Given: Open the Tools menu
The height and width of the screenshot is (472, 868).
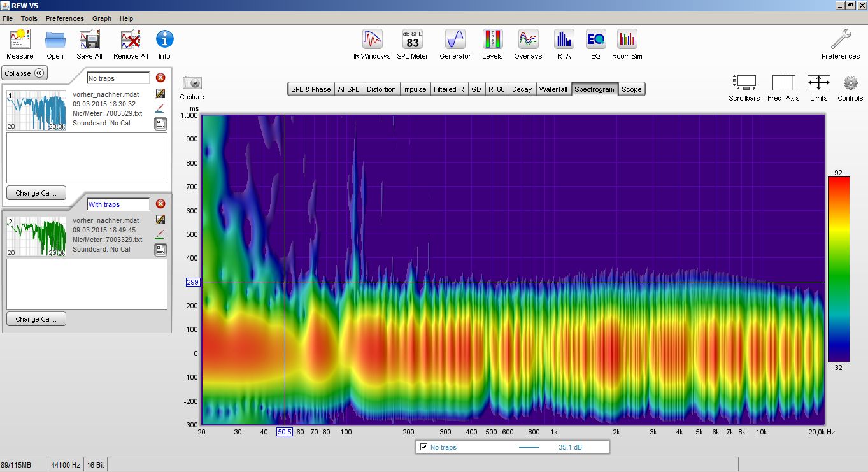Looking at the screenshot, I should point(29,18).
